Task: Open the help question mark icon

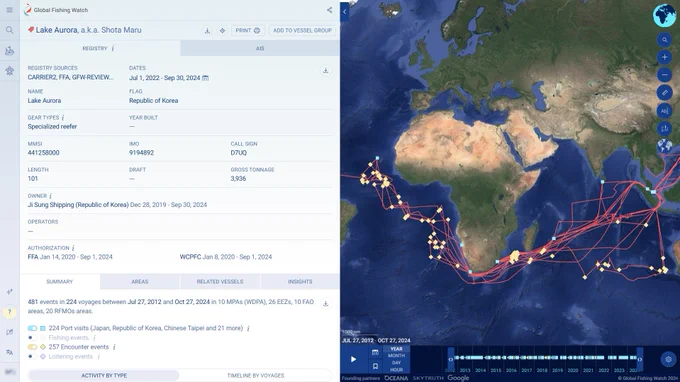Action: pyautogui.click(x=10, y=312)
